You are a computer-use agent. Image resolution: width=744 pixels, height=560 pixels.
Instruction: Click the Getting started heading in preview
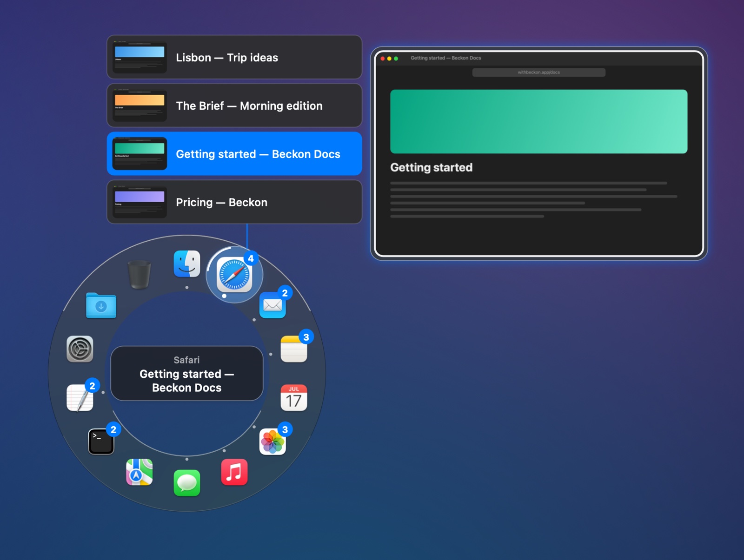(431, 167)
